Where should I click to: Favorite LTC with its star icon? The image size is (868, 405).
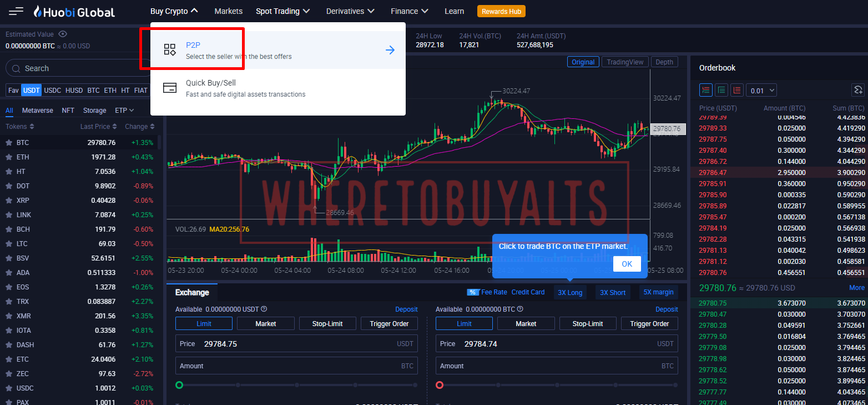click(9, 244)
